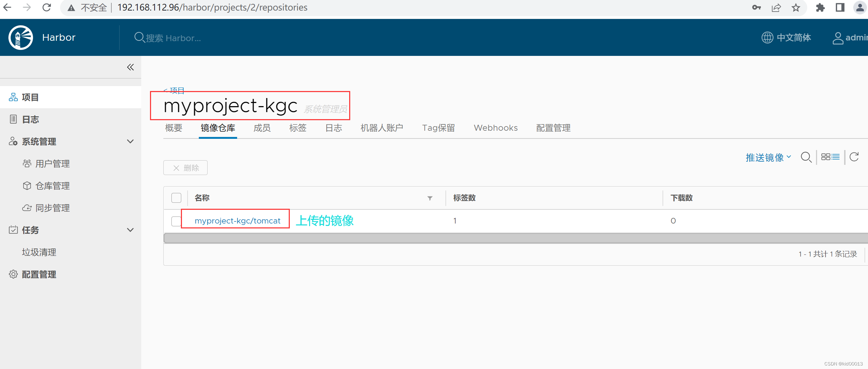The height and width of the screenshot is (369, 868).
Task: Check the select-all checkbox in table header
Action: [176, 198]
